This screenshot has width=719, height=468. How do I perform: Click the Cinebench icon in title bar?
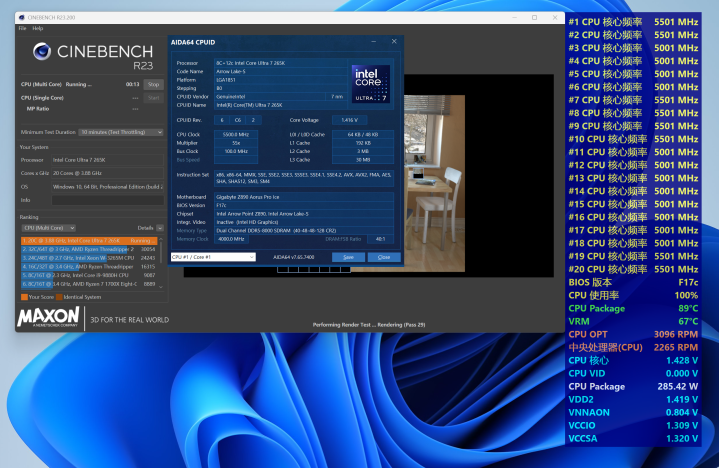click(22, 17)
